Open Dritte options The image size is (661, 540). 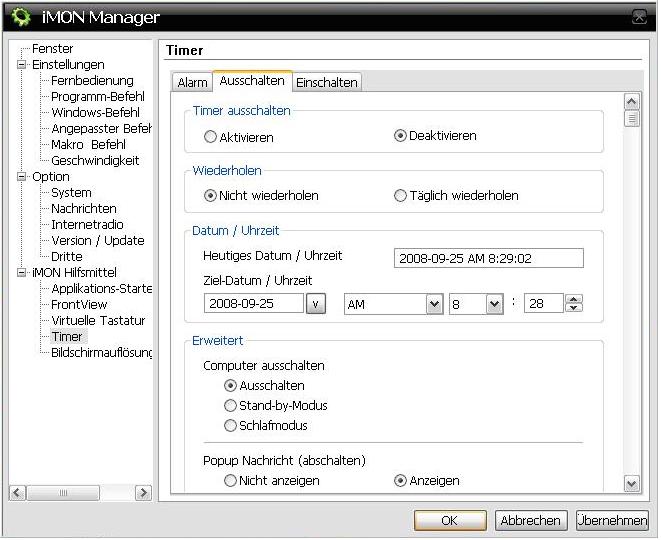click(x=67, y=257)
